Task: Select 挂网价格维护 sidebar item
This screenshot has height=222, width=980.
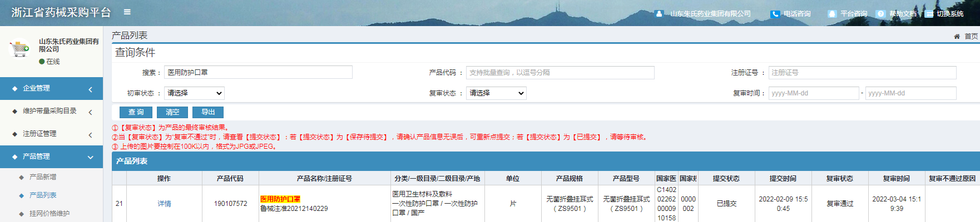Action: [x=50, y=214]
